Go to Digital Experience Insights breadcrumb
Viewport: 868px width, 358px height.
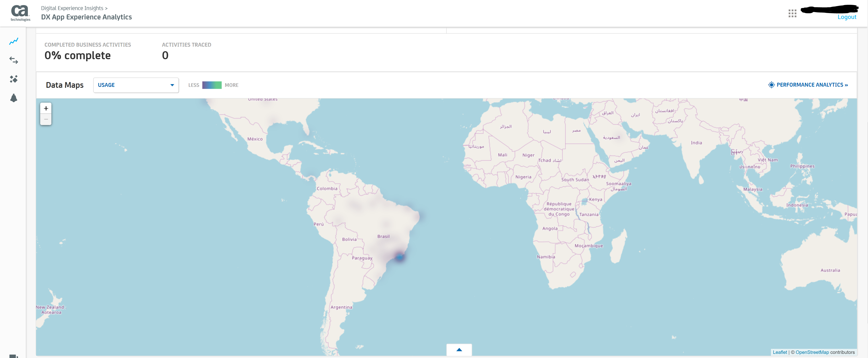click(x=72, y=8)
